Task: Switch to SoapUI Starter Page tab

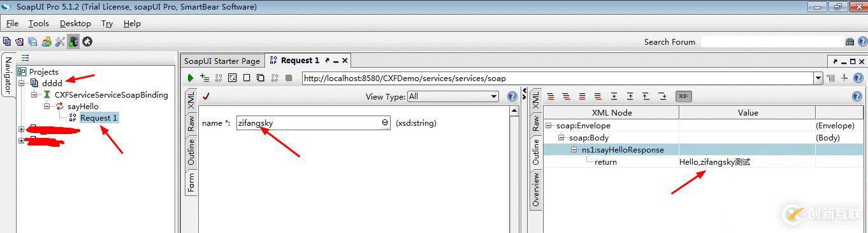Action: coord(222,61)
